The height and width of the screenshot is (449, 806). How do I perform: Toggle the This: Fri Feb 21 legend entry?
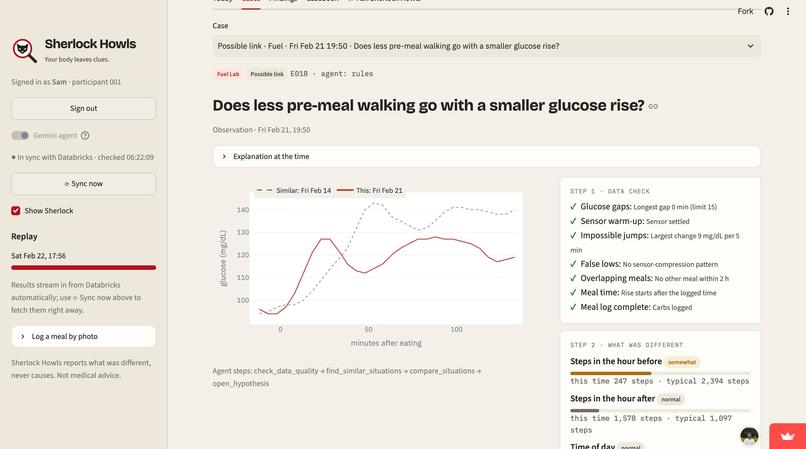click(x=370, y=190)
